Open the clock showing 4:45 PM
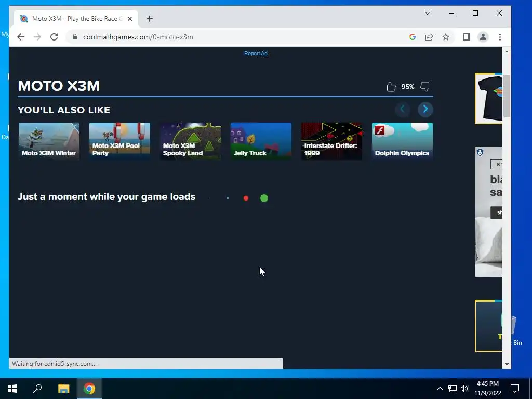532x399 pixels. [487, 389]
